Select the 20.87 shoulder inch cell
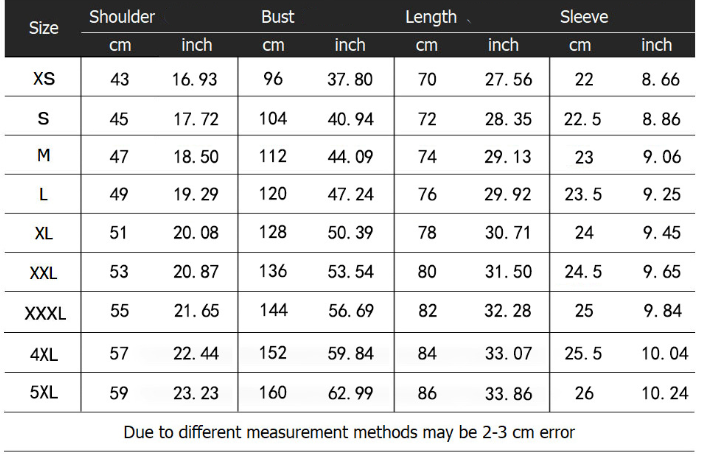The image size is (705, 454). point(197,274)
